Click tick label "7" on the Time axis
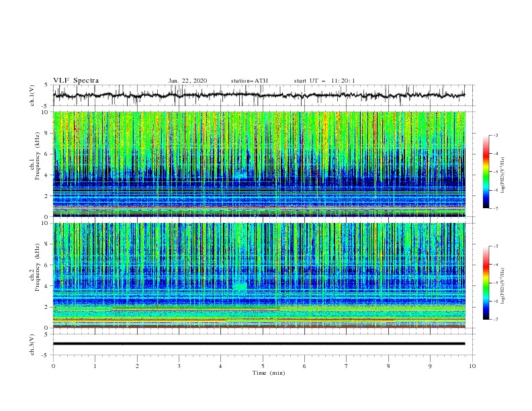 click(347, 366)
